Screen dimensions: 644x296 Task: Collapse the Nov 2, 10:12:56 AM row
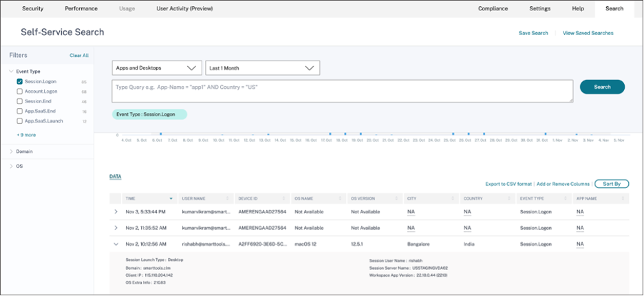pos(116,244)
